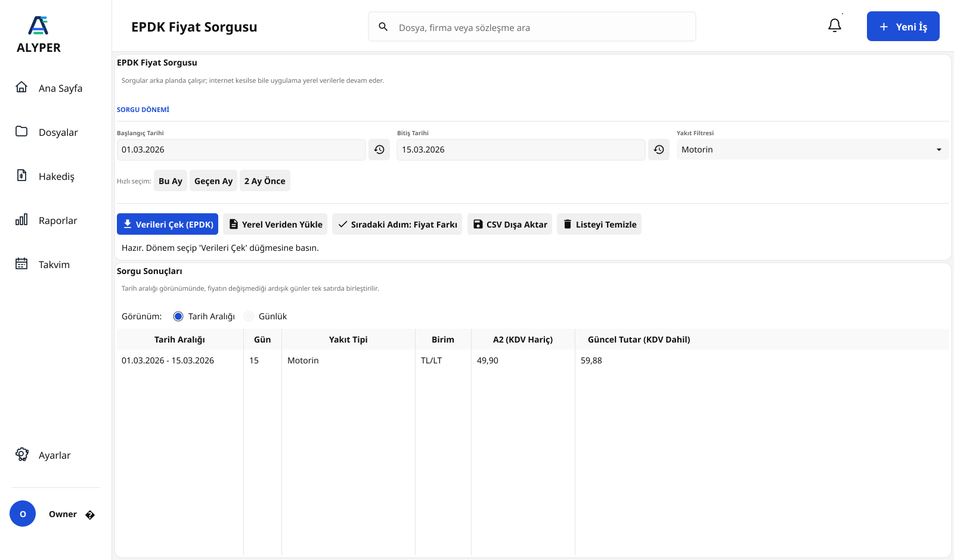Open the Yakıt Filtresi Motorin dropdown
Screen dimensions: 954x560
(x=812, y=150)
